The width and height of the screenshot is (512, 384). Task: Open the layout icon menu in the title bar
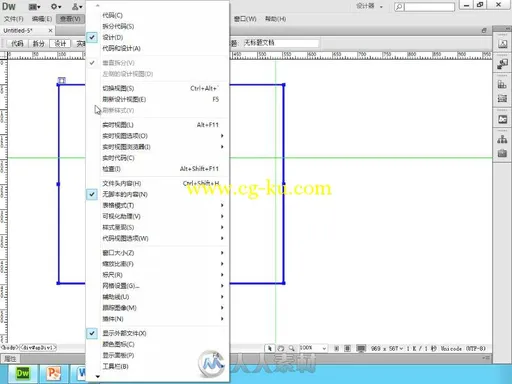coord(34,6)
